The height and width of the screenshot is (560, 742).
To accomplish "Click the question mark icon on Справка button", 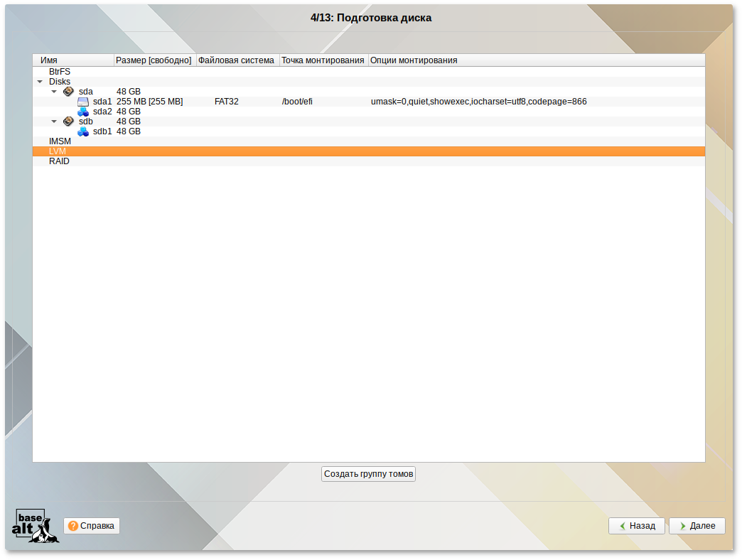I will point(73,526).
